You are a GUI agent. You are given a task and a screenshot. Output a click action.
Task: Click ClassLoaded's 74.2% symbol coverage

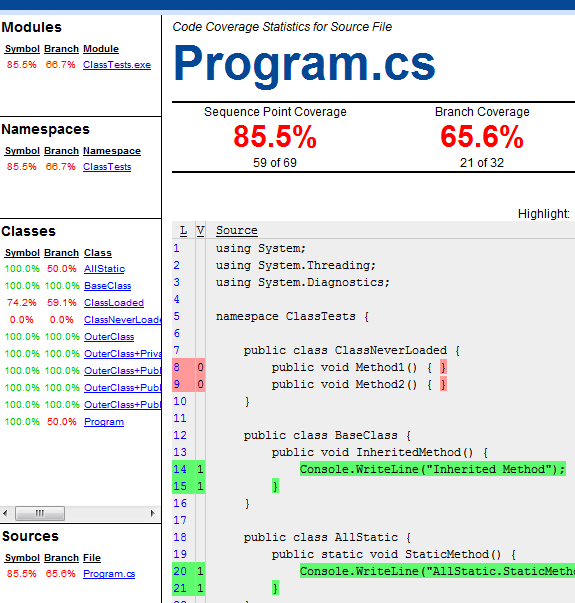(22, 303)
